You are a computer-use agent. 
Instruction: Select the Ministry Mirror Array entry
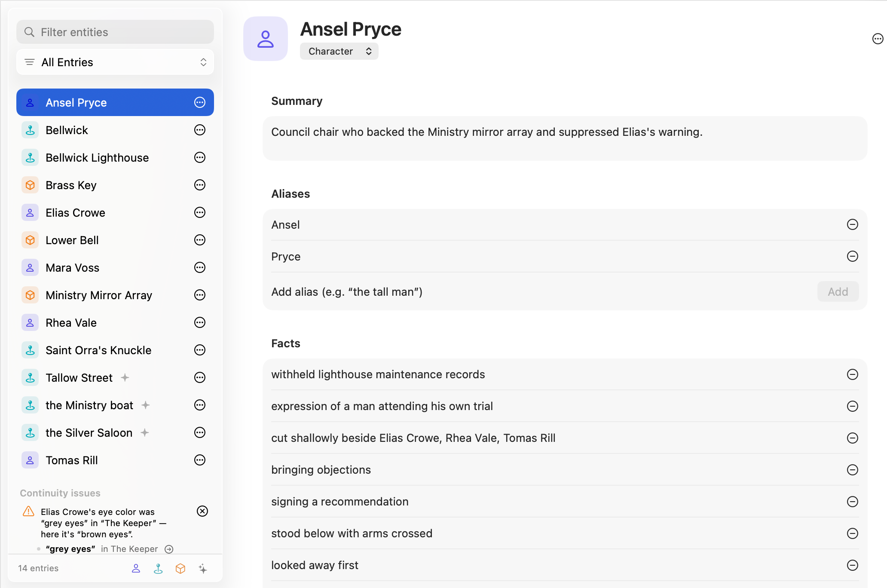click(115, 295)
